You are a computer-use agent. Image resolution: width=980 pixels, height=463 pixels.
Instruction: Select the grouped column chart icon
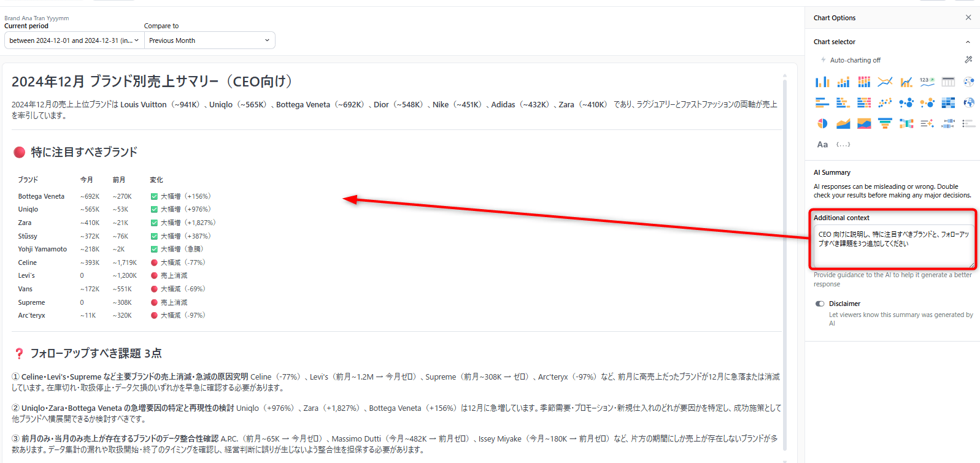pos(822,82)
